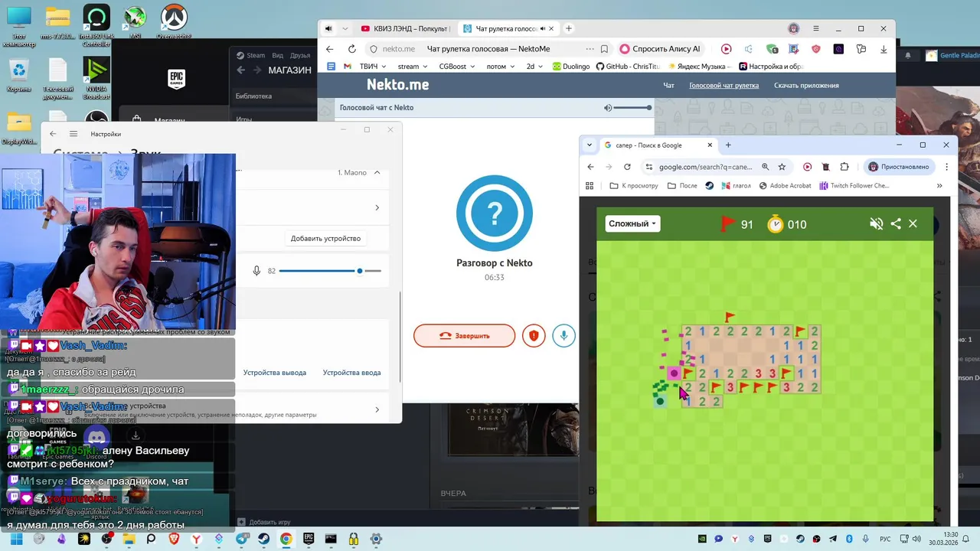Switch to Чат рулетка голосовая tab
980x551 pixels.
pyautogui.click(x=508, y=28)
